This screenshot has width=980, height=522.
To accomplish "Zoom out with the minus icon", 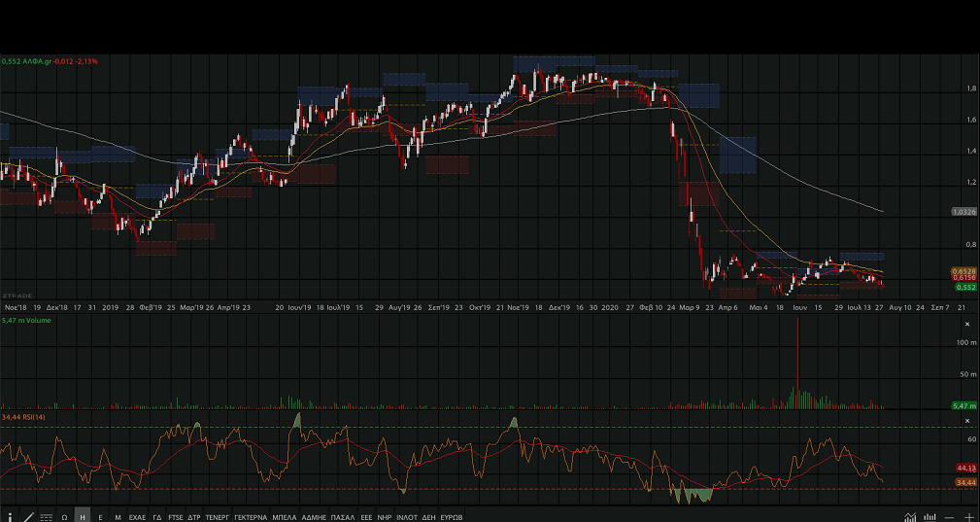I will (x=949, y=517).
